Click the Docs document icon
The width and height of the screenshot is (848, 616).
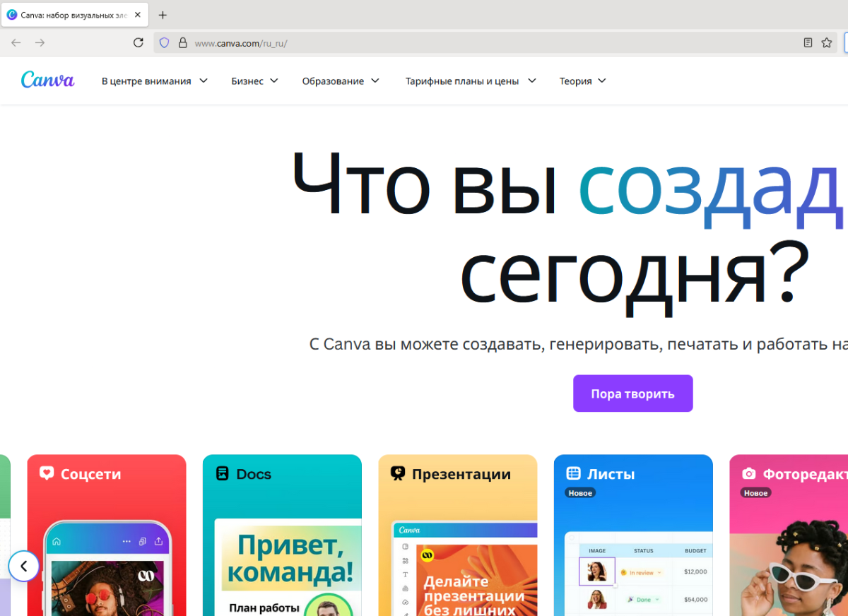[x=223, y=474]
